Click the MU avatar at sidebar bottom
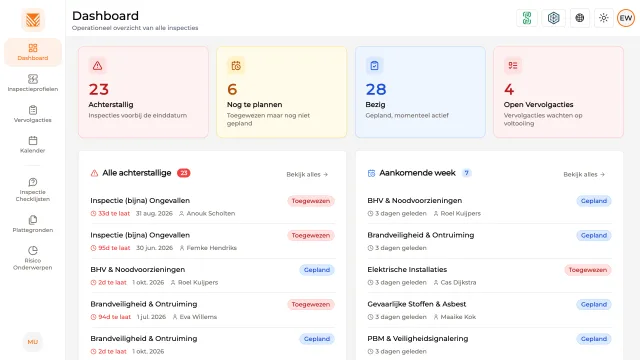The height and width of the screenshot is (360, 640). (33, 342)
